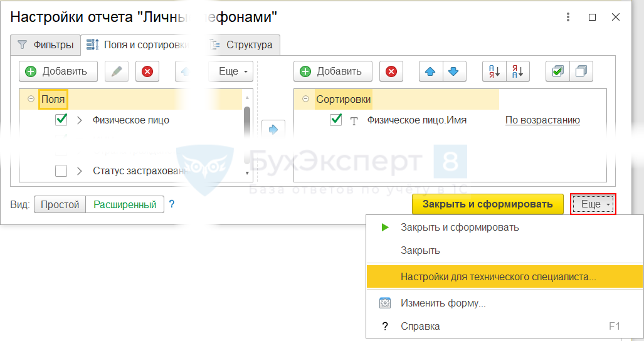Viewport: 644px width, 341px height.
Task: Open Настройки для технического специалиста
Action: coord(504,276)
